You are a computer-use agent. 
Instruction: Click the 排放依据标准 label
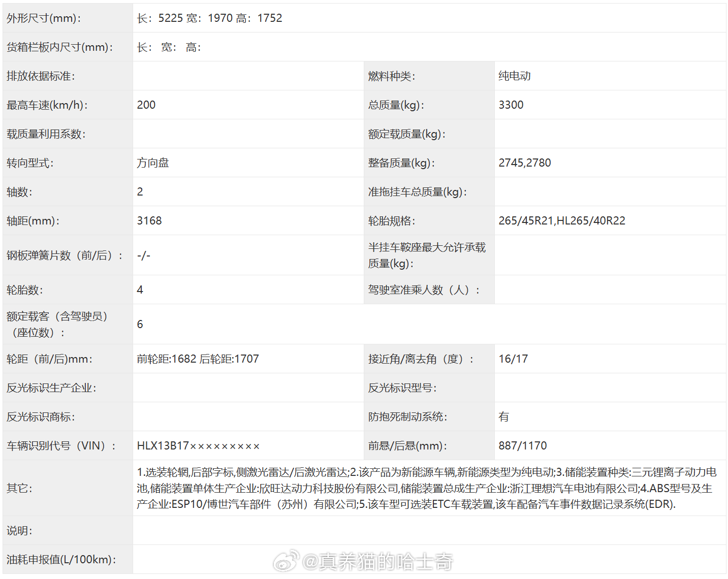[41, 76]
